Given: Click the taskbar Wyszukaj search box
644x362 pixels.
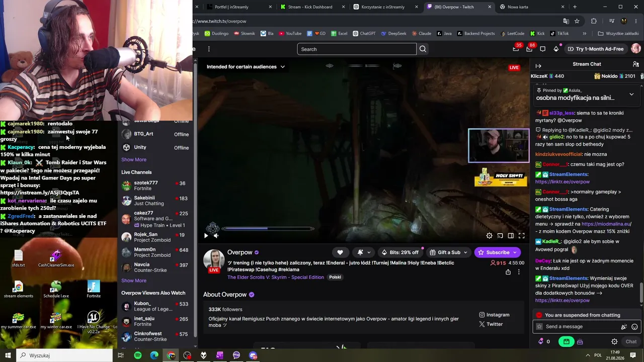Looking at the screenshot, I should (64, 355).
